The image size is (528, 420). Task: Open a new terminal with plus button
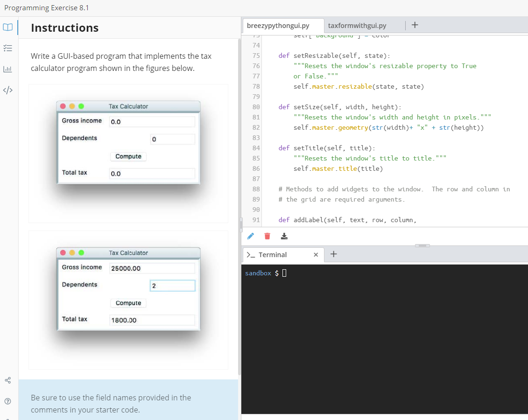(x=333, y=254)
